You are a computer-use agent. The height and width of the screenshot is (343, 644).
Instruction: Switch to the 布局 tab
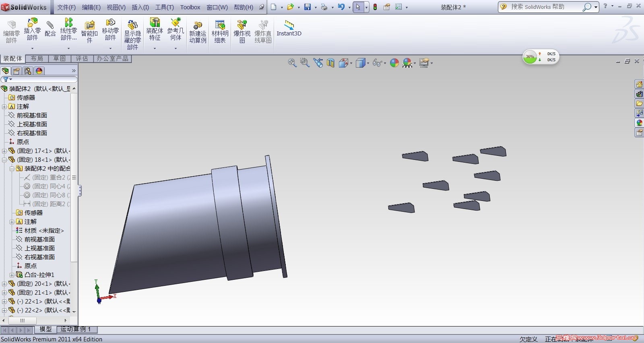coord(37,59)
